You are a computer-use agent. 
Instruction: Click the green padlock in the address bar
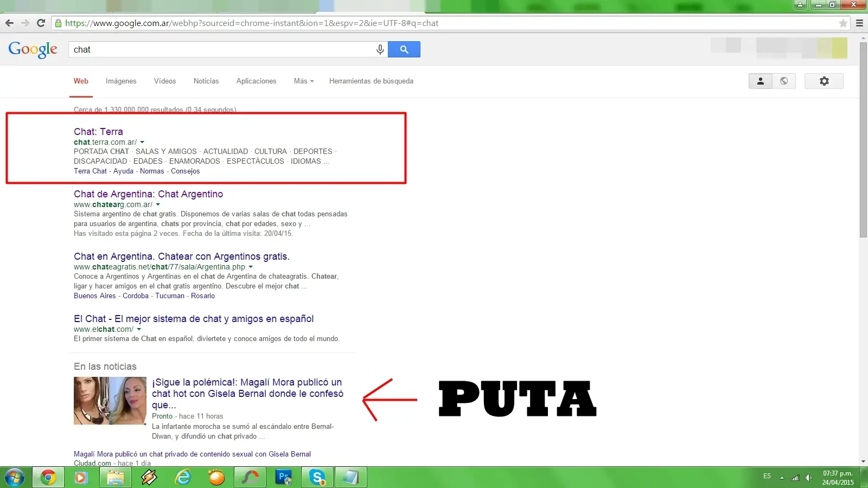(58, 23)
